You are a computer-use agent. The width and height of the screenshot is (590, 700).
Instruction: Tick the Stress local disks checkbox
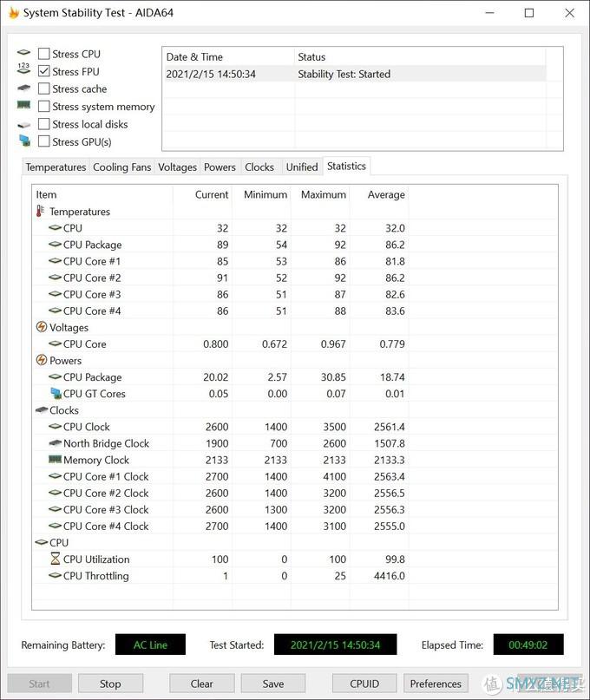tap(43, 124)
